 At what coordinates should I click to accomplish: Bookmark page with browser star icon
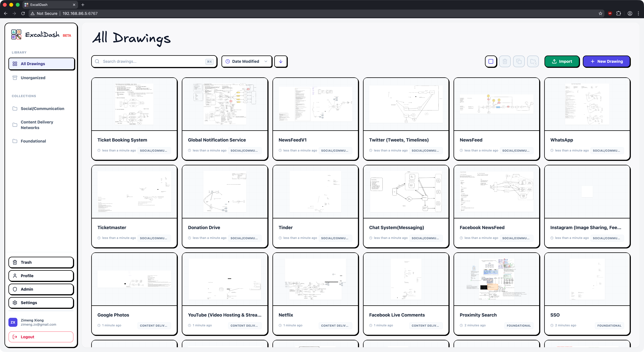click(x=600, y=13)
